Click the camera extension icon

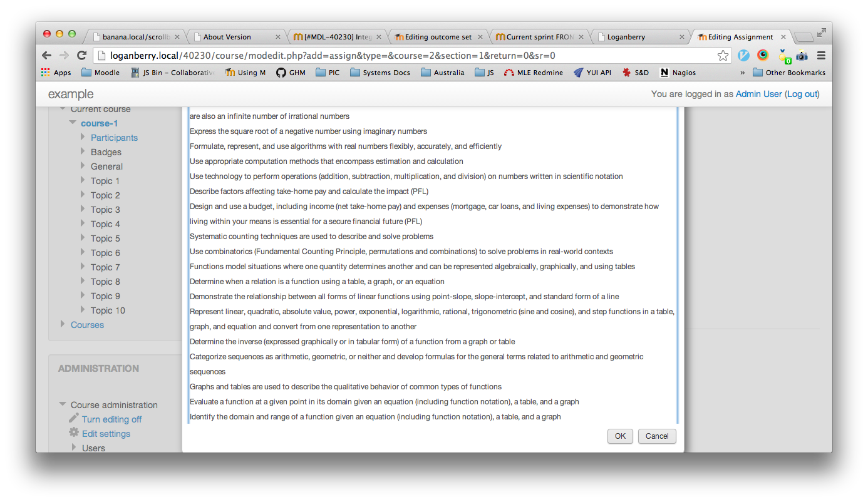pos(802,56)
